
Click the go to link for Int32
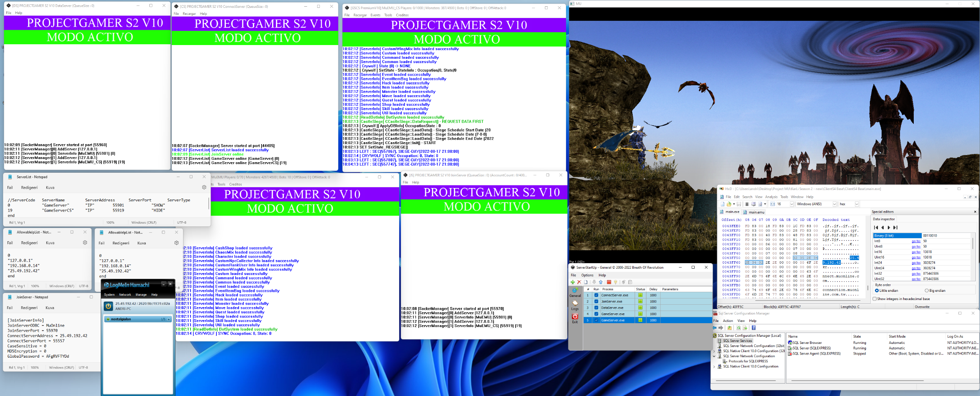point(916,273)
